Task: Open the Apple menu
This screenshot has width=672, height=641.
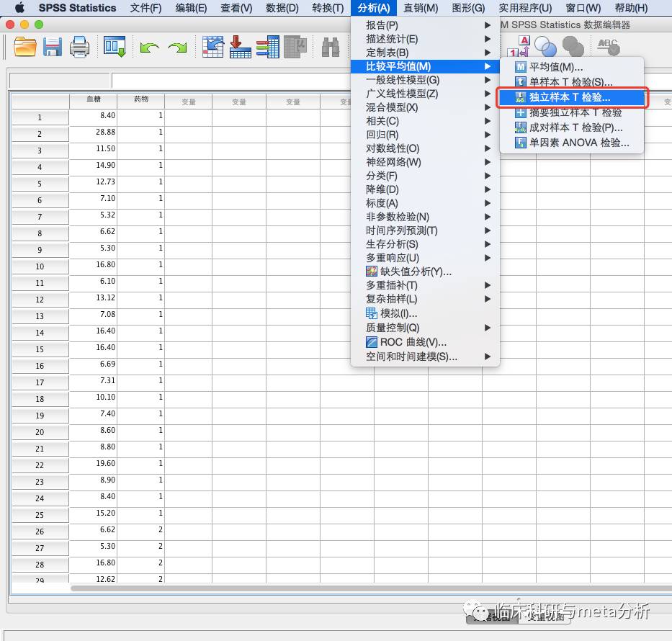Action: (19, 8)
